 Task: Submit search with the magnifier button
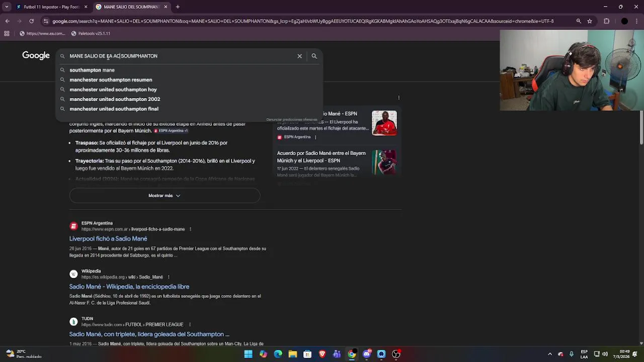tap(314, 56)
